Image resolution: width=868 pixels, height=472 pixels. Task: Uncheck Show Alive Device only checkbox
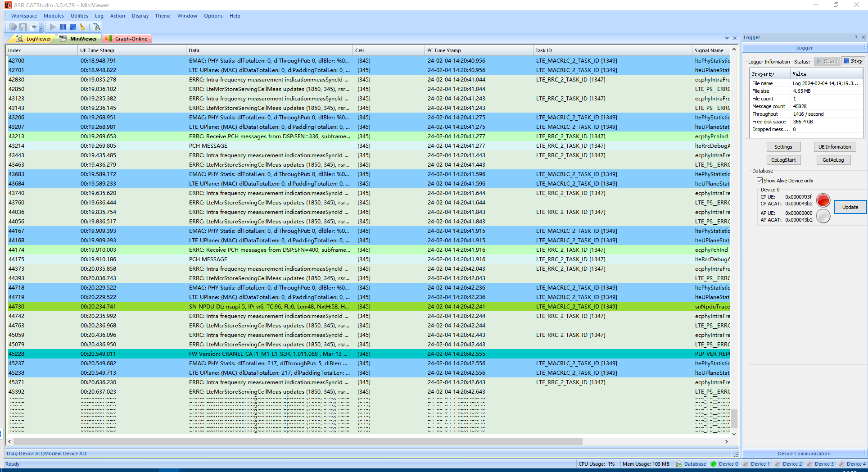pyautogui.click(x=759, y=181)
